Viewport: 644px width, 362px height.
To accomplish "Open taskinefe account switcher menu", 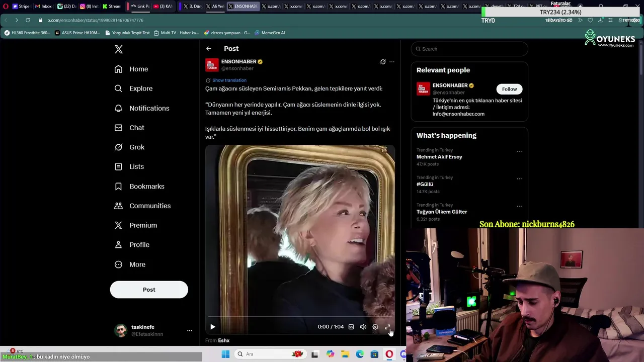I will click(153, 330).
